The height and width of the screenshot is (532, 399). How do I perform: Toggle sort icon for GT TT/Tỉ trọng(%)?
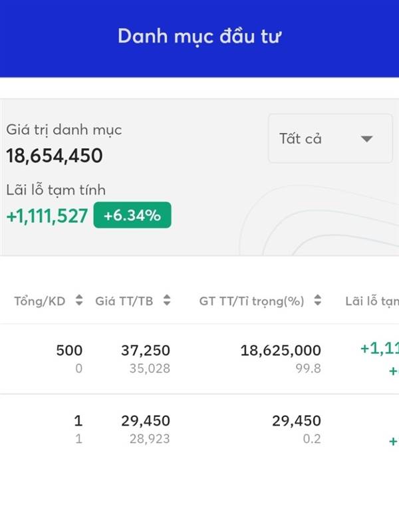[318, 301]
